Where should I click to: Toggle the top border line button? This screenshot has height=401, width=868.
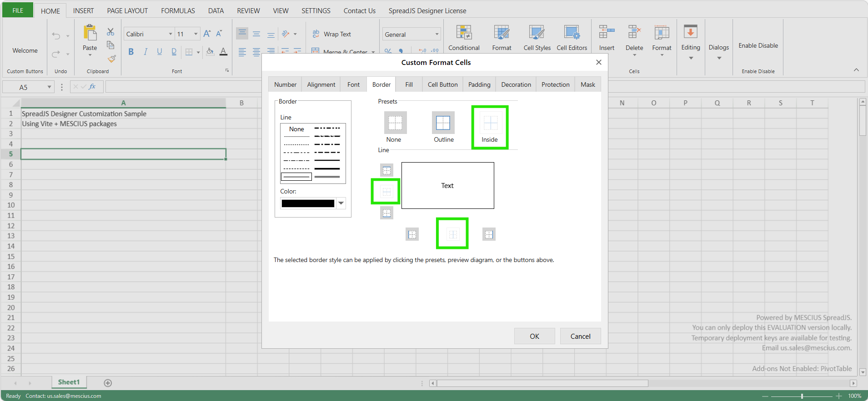point(386,170)
